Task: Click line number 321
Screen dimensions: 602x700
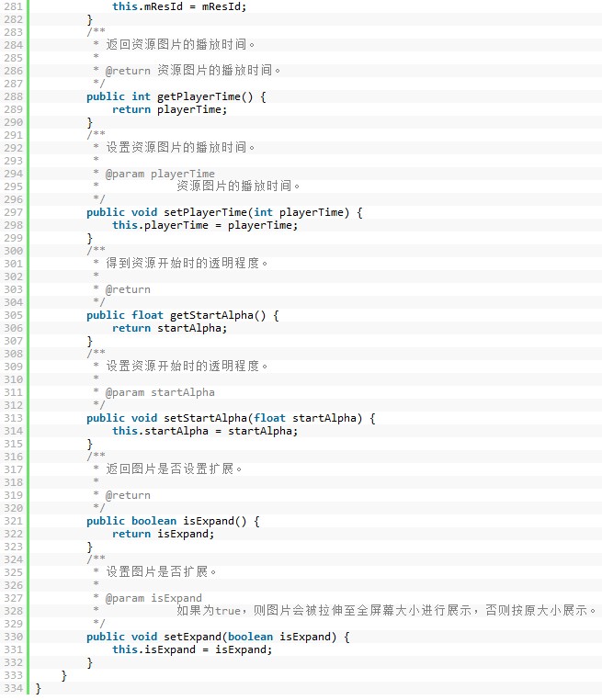Action: point(13,521)
